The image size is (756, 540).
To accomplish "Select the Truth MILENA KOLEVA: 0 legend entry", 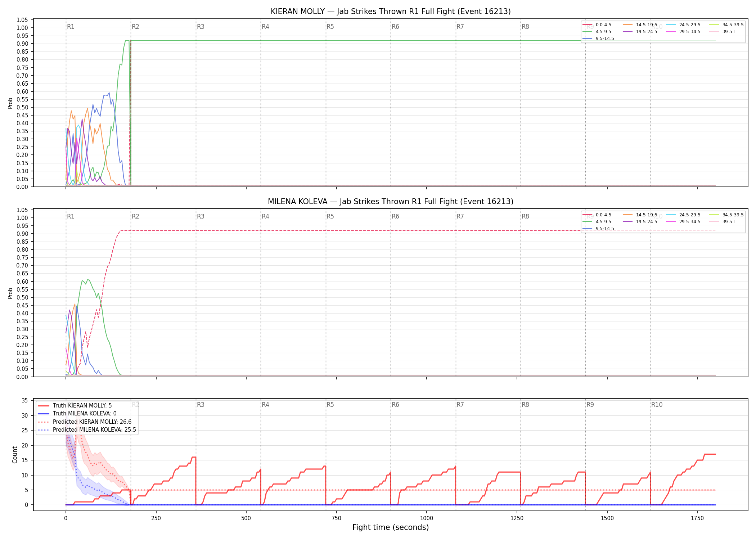I will (77, 414).
